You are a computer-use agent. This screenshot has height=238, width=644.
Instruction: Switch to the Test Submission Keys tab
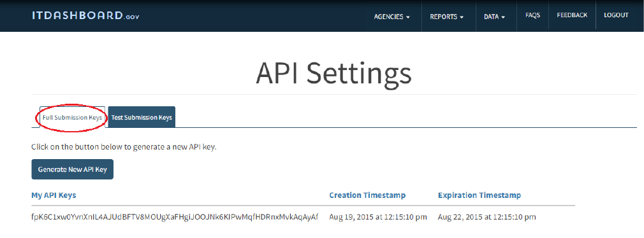pyautogui.click(x=142, y=117)
